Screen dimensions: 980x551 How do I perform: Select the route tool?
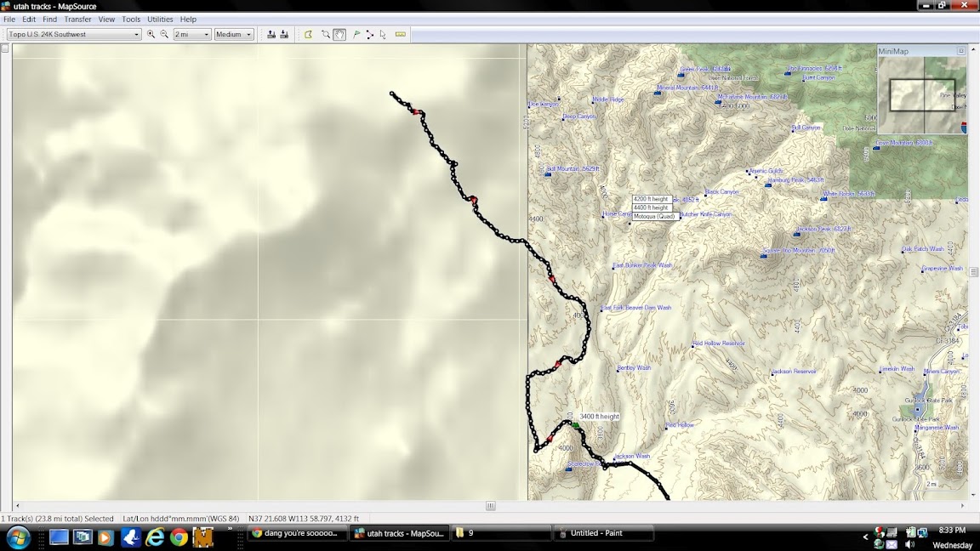coord(369,35)
